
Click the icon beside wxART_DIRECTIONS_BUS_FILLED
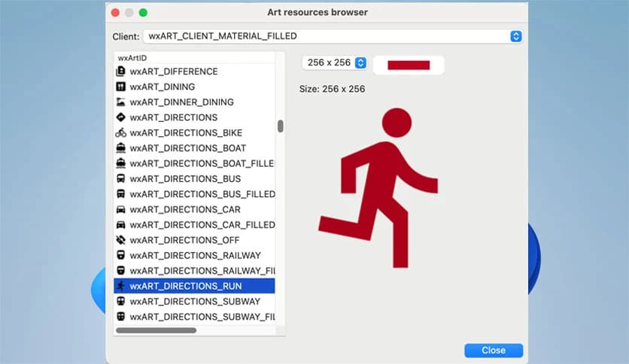(120, 194)
